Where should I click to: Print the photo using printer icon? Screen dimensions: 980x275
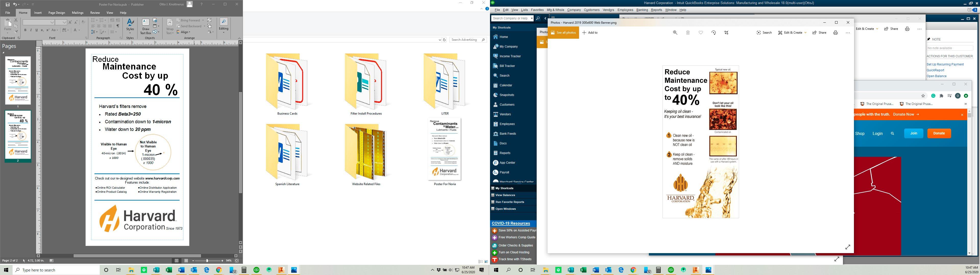(x=836, y=33)
